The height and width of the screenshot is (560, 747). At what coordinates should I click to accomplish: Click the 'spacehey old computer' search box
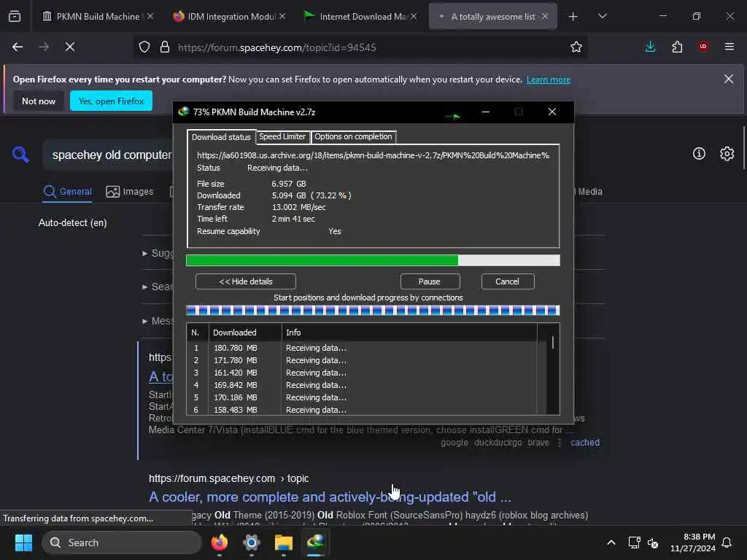pos(111,155)
